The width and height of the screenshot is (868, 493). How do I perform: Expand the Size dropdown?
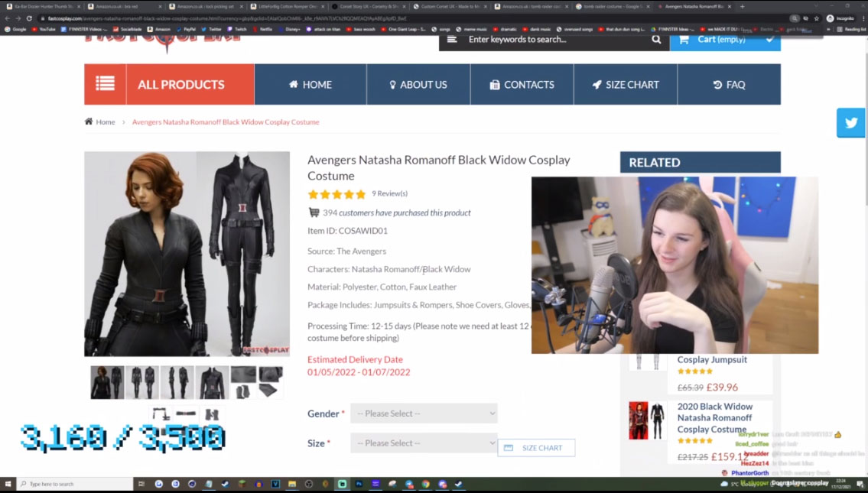[424, 443]
